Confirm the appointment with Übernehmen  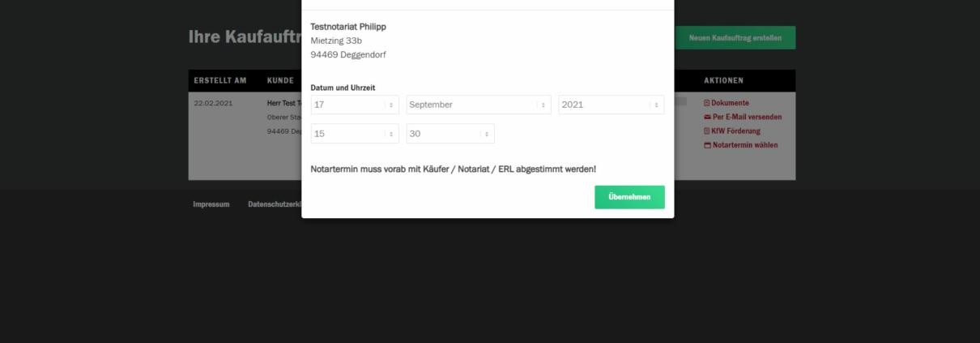(x=629, y=197)
